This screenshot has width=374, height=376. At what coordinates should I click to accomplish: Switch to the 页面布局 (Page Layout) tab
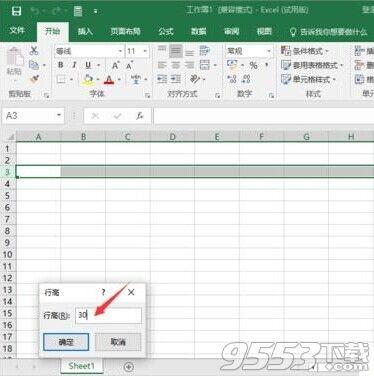click(x=125, y=31)
